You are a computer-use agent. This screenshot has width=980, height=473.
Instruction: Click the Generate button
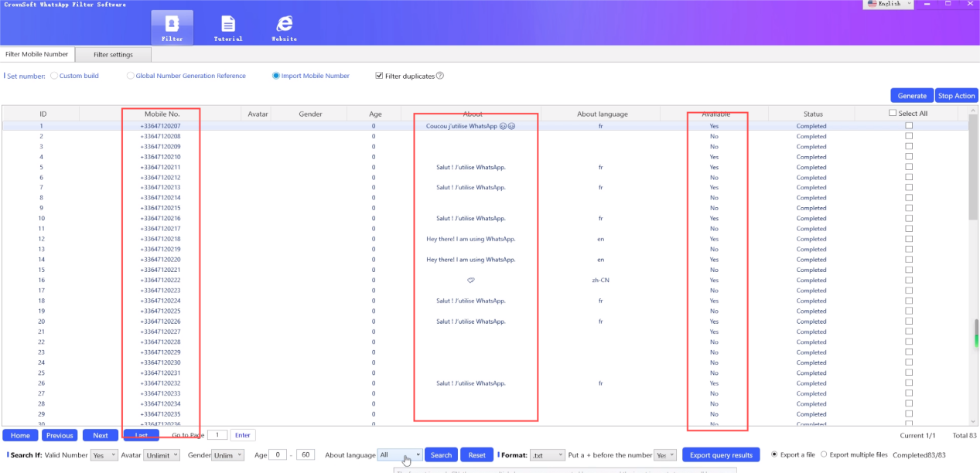point(912,96)
